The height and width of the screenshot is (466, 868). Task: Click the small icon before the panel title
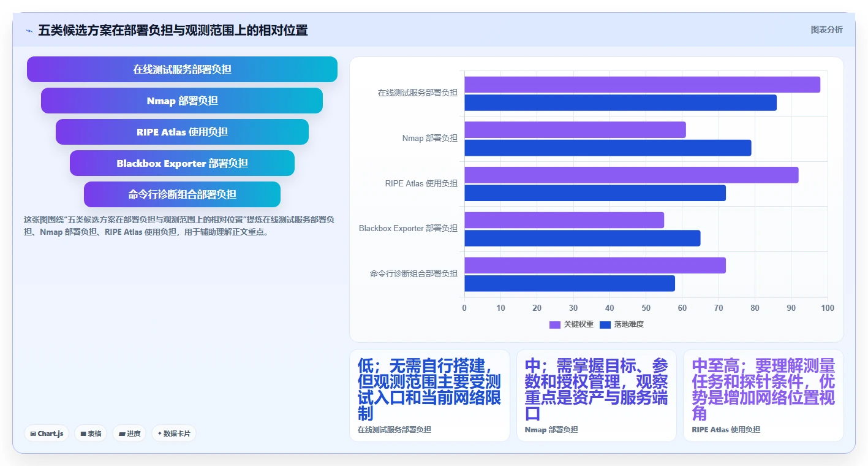(x=29, y=30)
